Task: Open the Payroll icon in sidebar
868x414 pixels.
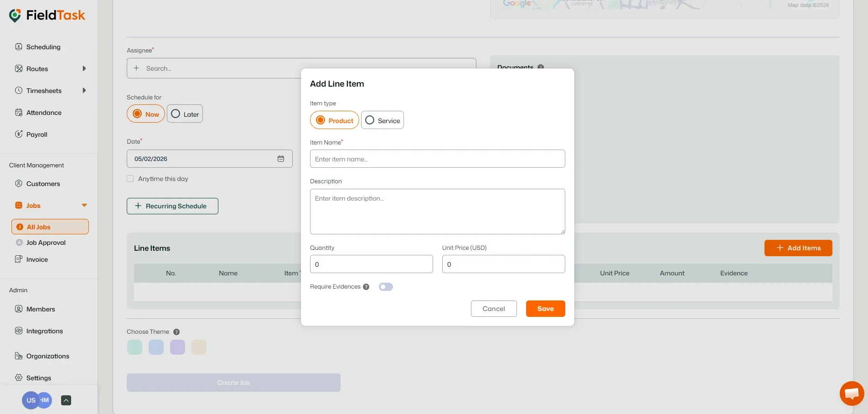Action: 19,134
